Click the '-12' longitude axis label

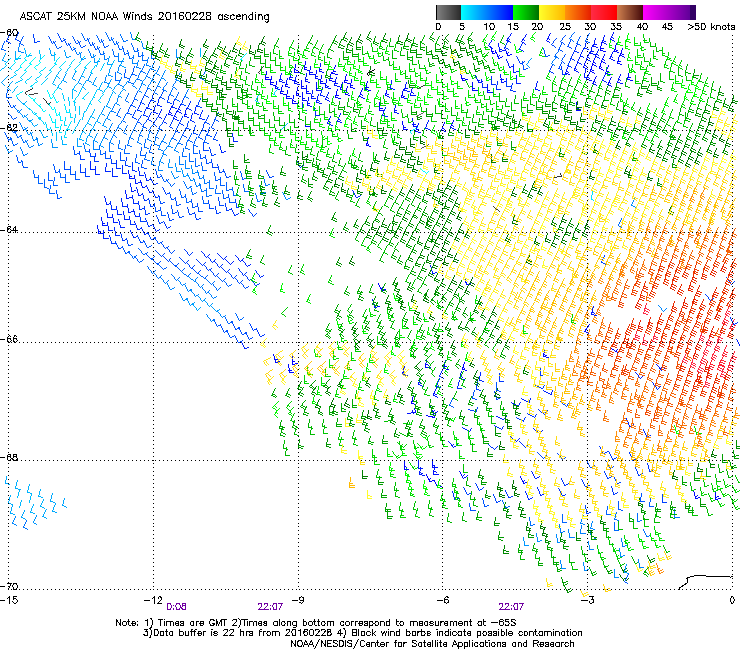click(x=153, y=600)
